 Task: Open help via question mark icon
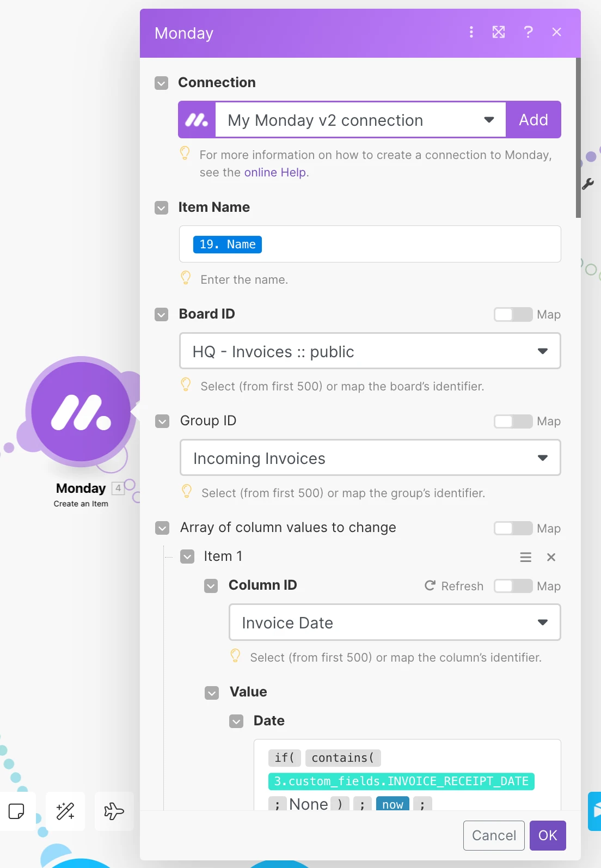tap(528, 32)
